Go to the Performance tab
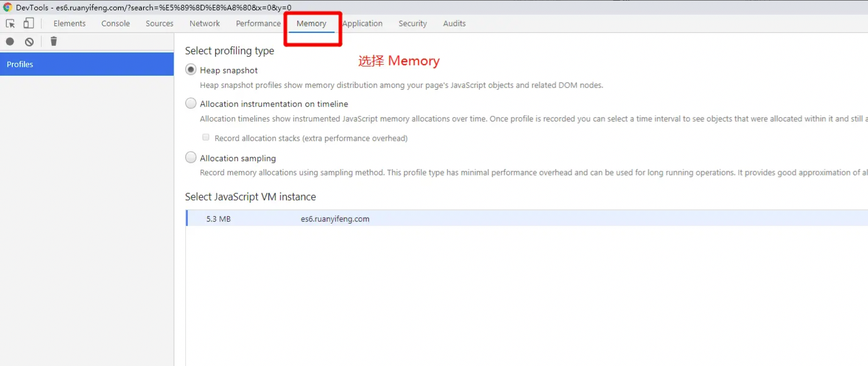Image resolution: width=868 pixels, height=366 pixels. 258,23
